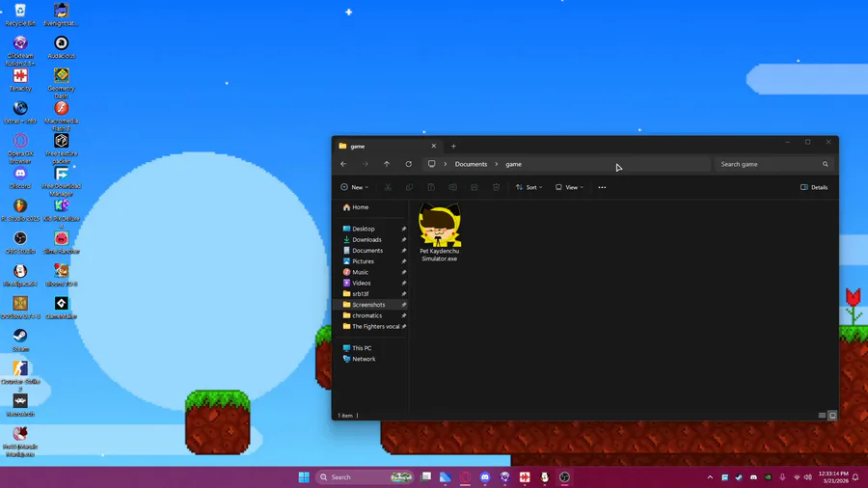Add a new File Explorer tab
The height and width of the screenshot is (488, 868).
(x=453, y=146)
